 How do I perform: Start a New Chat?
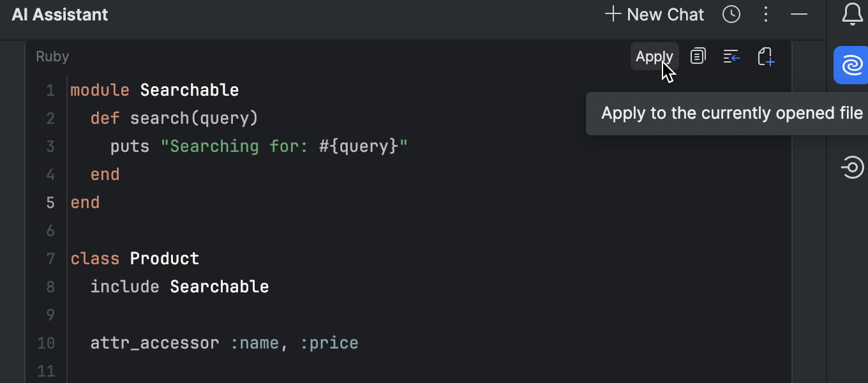(655, 15)
